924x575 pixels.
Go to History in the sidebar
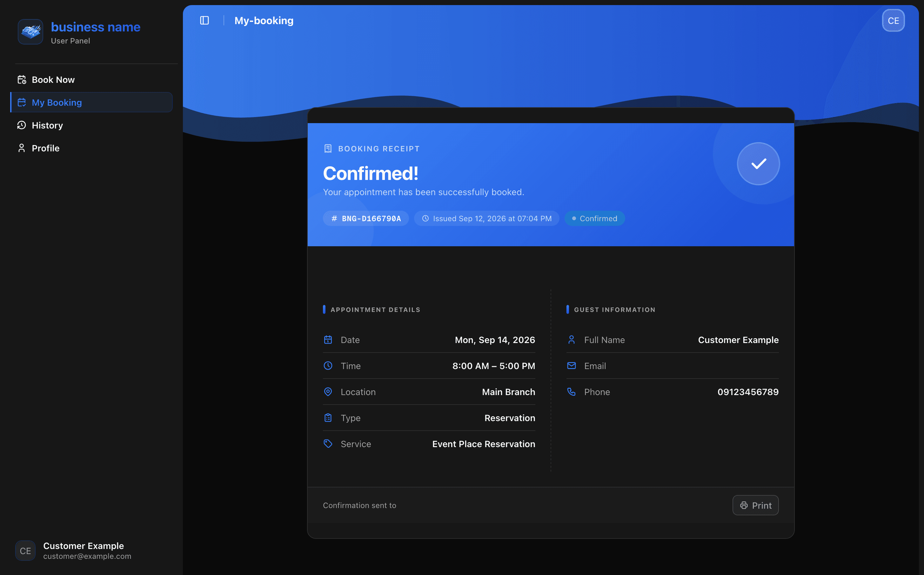pos(91,125)
